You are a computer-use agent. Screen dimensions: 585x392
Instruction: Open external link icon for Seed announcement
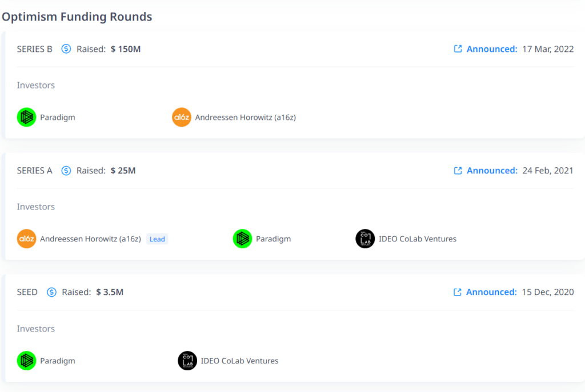coord(458,292)
